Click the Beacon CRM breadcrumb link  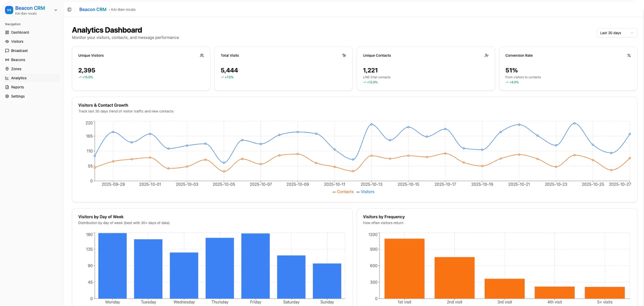[x=93, y=9]
